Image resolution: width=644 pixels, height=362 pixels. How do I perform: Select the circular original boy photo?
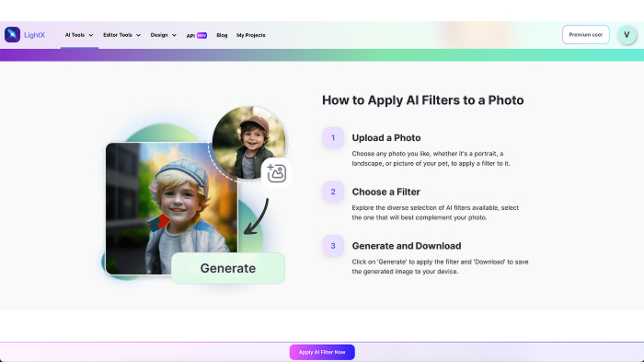tap(249, 143)
